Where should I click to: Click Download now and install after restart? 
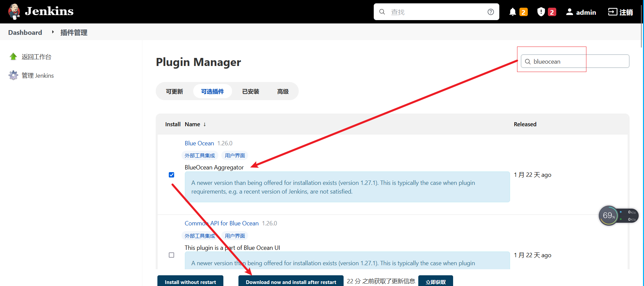291,281
